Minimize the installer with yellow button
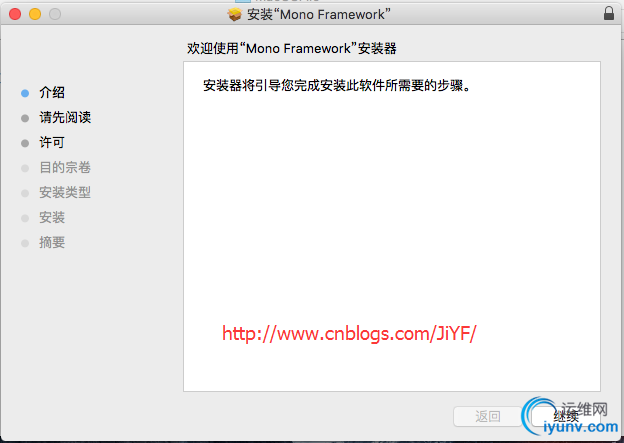The height and width of the screenshot is (443, 624). pos(35,14)
